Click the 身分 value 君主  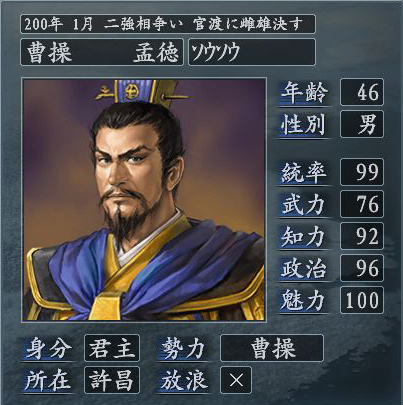click(x=112, y=348)
